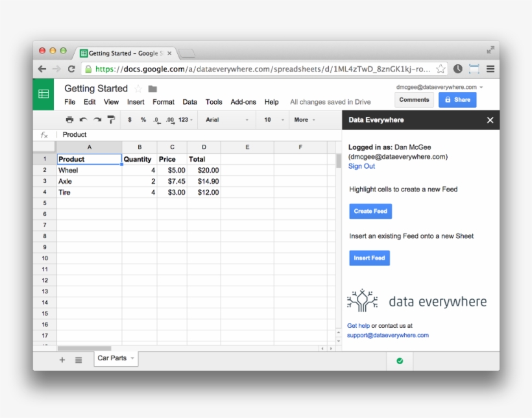Open the move to folder icon

coord(152,89)
